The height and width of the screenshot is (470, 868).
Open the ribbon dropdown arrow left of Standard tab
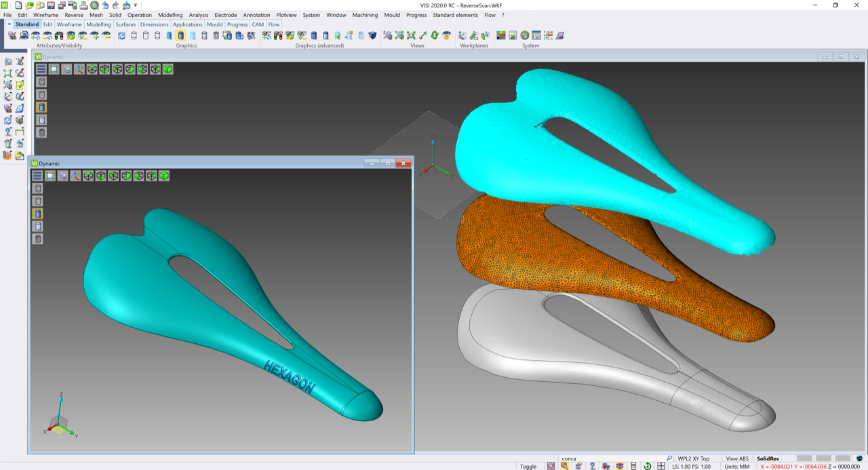coord(9,24)
